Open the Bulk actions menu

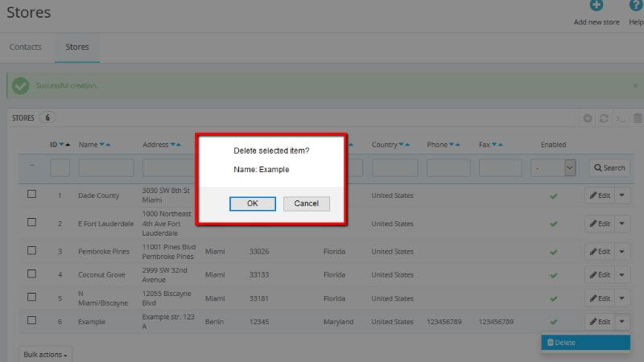(x=45, y=355)
